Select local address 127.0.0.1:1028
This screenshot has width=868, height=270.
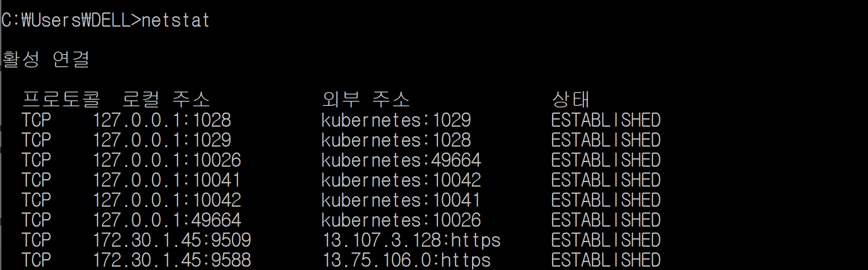[161, 120]
